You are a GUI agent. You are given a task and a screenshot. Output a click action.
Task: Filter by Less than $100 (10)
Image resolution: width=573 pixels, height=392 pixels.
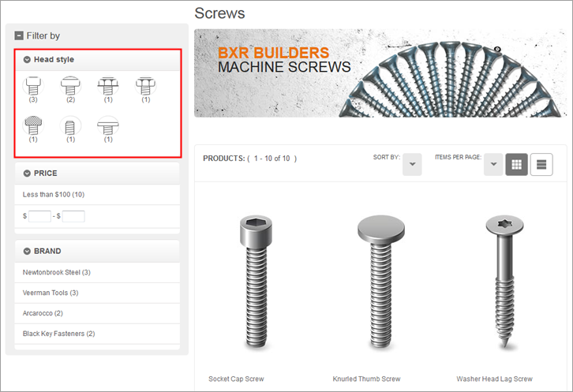click(x=54, y=194)
